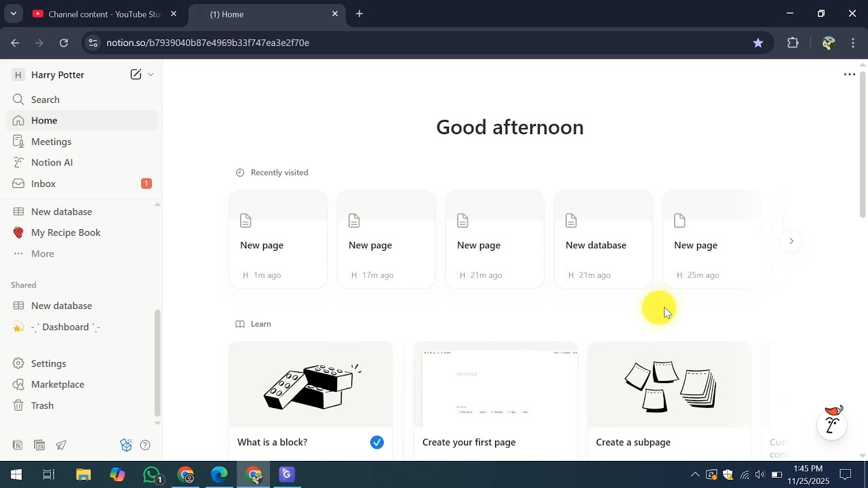This screenshot has width=868, height=488.
Task: Open the Windows Start menu
Action: point(16,474)
